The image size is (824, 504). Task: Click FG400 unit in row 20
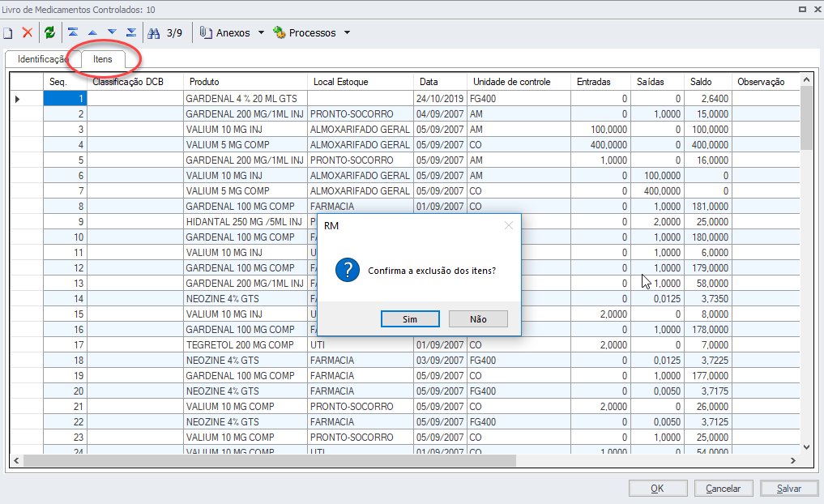point(519,391)
